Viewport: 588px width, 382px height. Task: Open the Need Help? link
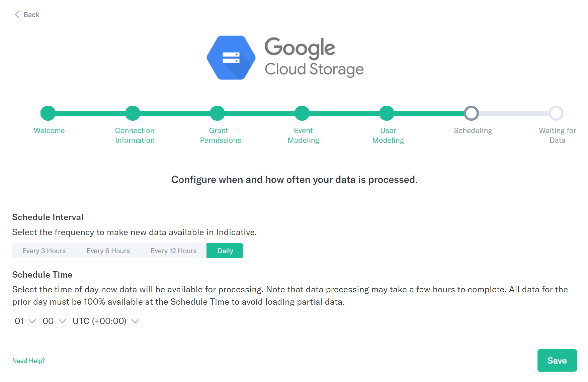(x=29, y=361)
